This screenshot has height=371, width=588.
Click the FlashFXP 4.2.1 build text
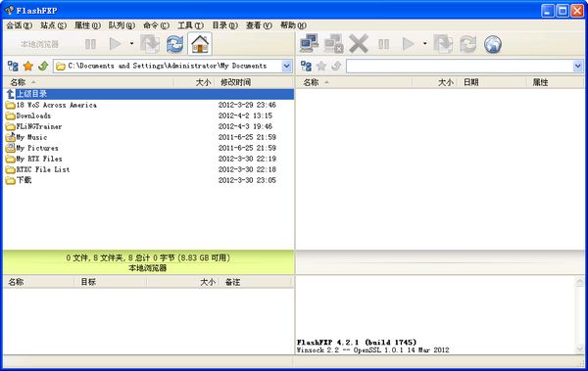(x=357, y=343)
